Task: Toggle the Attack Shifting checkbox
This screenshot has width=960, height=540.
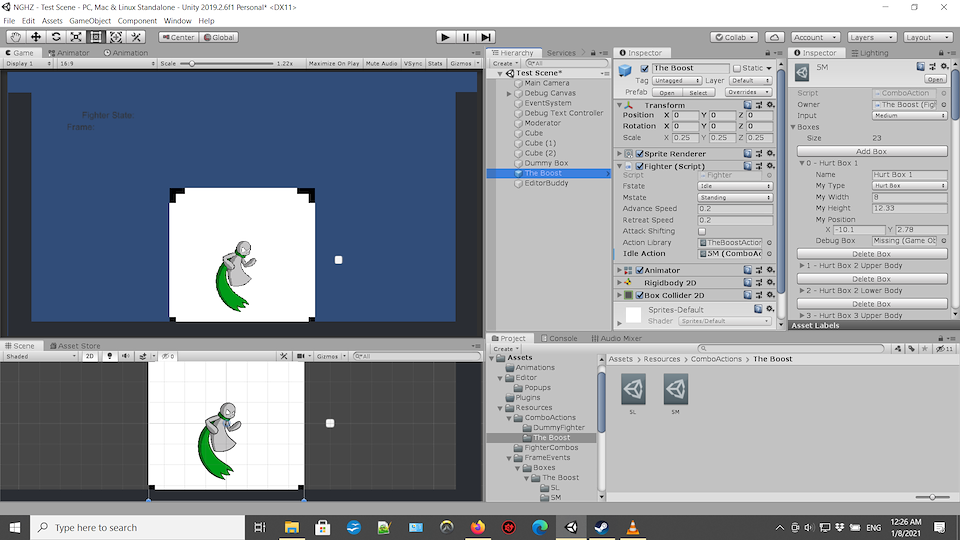Action: (x=702, y=231)
